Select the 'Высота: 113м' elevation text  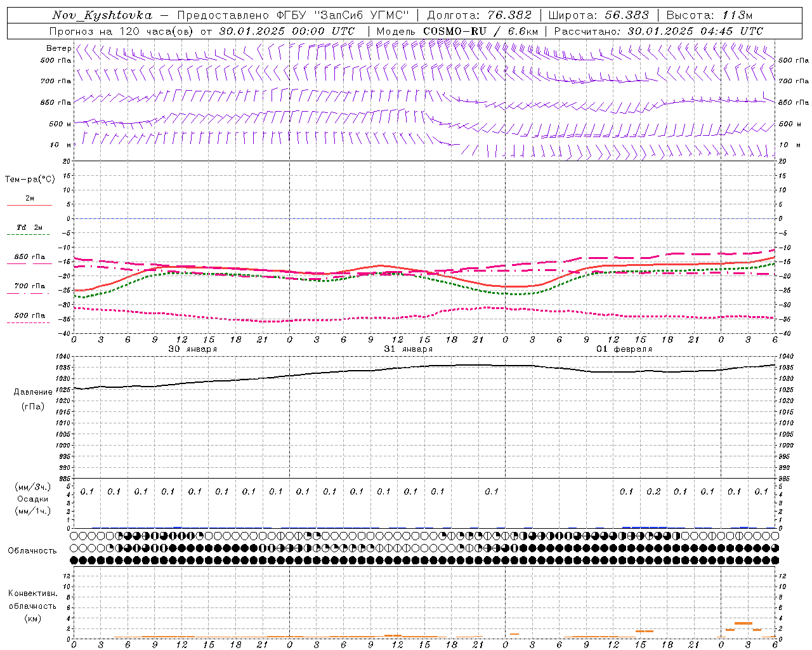coord(709,15)
